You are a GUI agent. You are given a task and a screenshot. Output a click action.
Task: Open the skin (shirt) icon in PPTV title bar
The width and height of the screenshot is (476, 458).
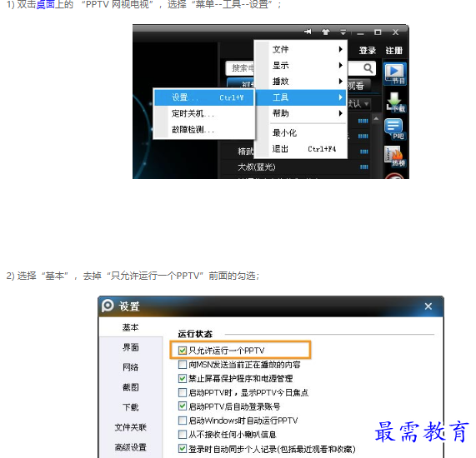click(x=325, y=32)
